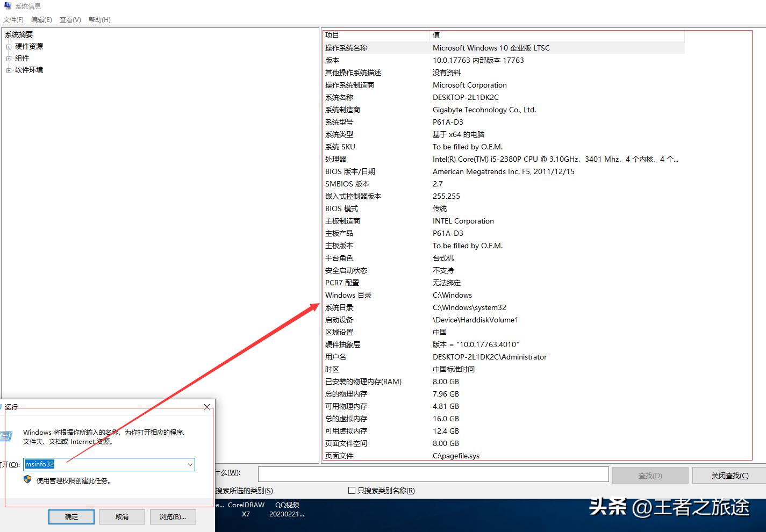Click the 浏览(B)... button
Image resolution: width=766 pixels, height=532 pixels.
pyautogui.click(x=173, y=516)
